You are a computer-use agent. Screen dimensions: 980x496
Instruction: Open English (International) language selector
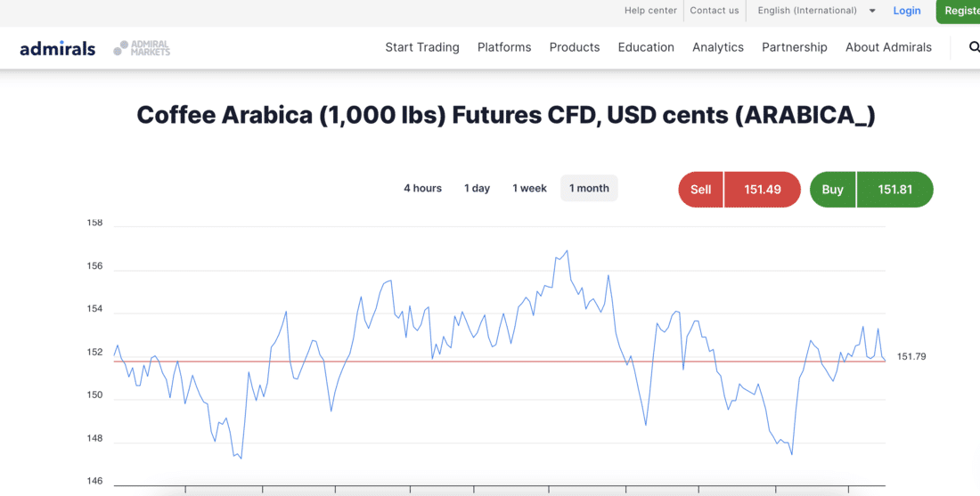[807, 11]
